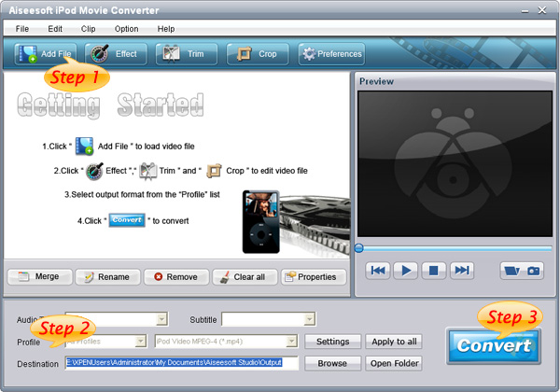Jump to previous with skip-back control

[377, 271]
